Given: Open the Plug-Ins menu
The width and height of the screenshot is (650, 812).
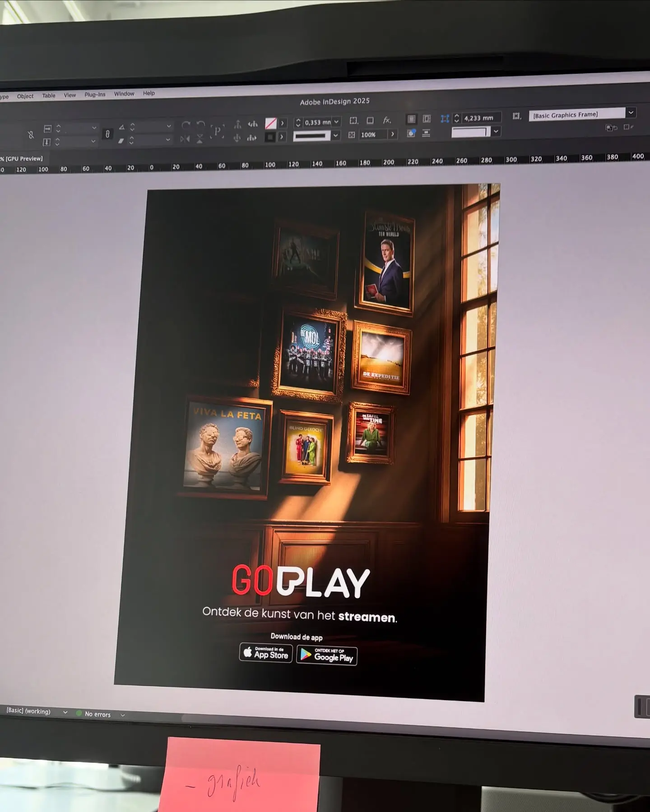Looking at the screenshot, I should pos(95,95).
